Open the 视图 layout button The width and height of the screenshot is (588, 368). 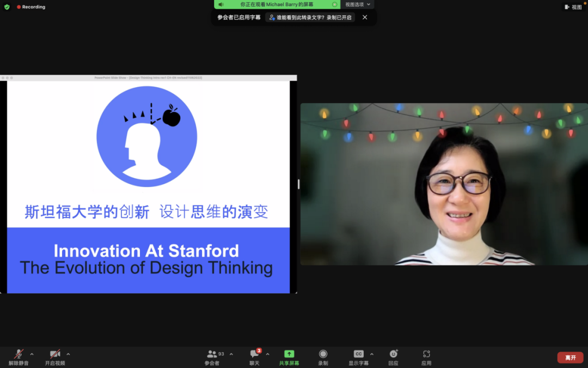[x=573, y=7]
